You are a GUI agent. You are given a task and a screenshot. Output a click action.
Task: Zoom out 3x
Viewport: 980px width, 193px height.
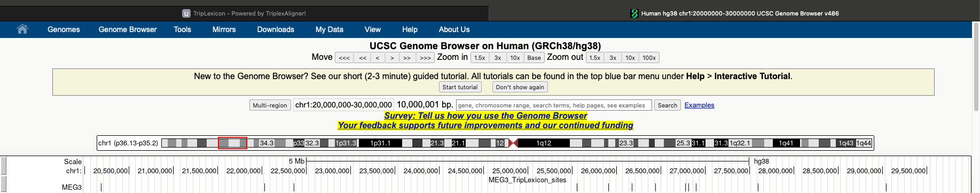613,58
